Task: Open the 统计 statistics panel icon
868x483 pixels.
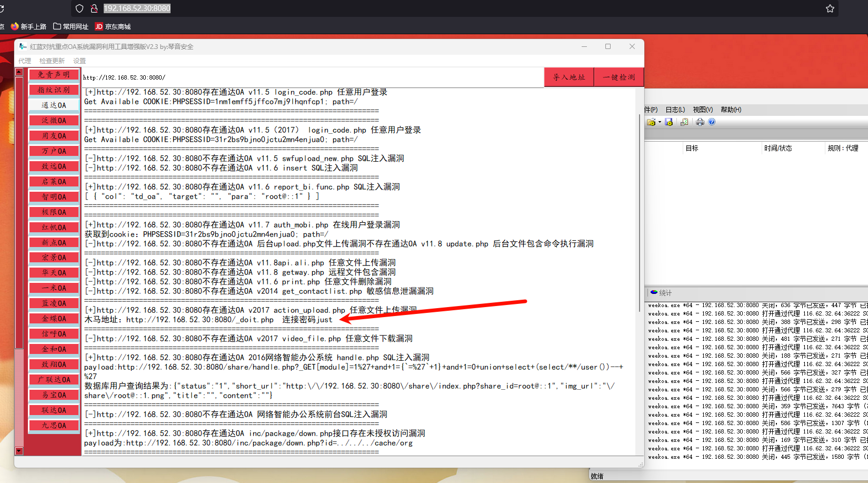Action: coord(654,293)
